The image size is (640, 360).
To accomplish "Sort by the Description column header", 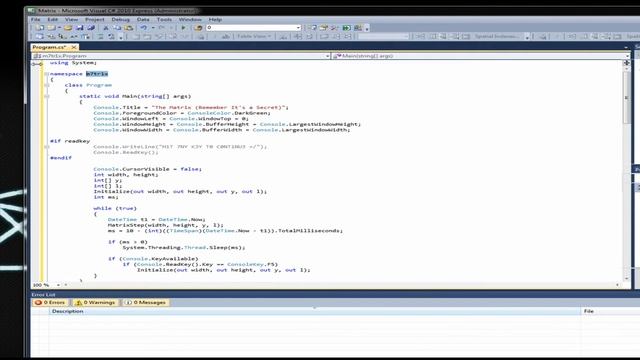I will pyautogui.click(x=315, y=311).
